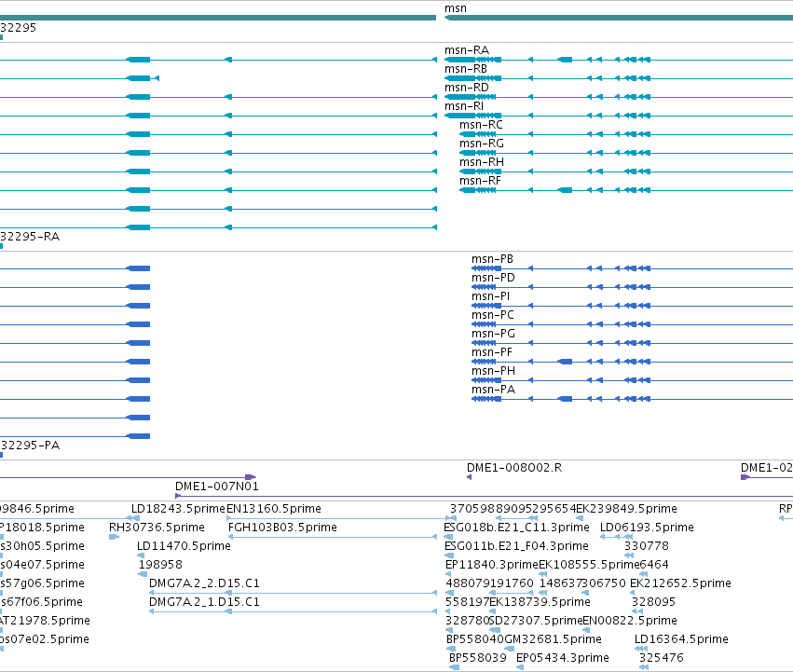Screen dimensions: 793x672
Task: Click the 325476 feature label
Action: [x=661, y=658]
